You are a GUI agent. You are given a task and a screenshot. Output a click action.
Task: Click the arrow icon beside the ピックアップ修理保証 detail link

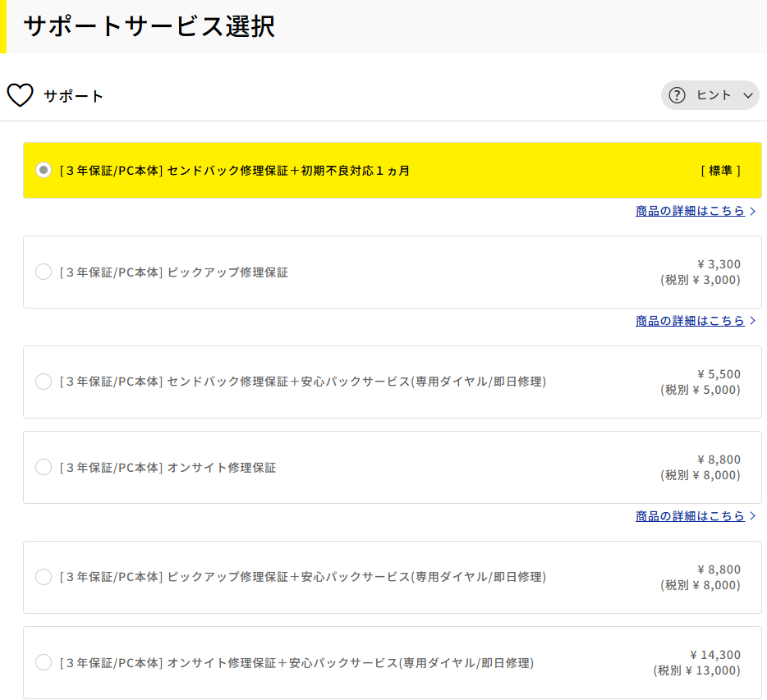(752, 321)
